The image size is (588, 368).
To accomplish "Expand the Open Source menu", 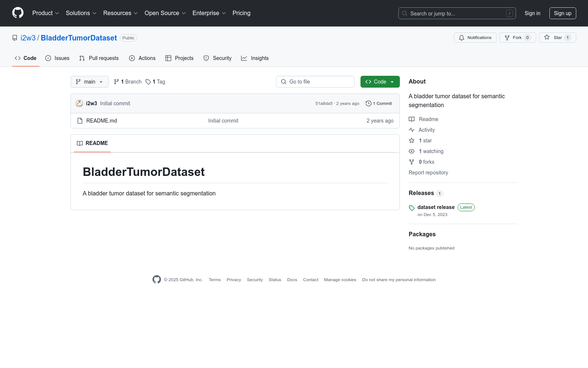I will pyautogui.click(x=165, y=13).
